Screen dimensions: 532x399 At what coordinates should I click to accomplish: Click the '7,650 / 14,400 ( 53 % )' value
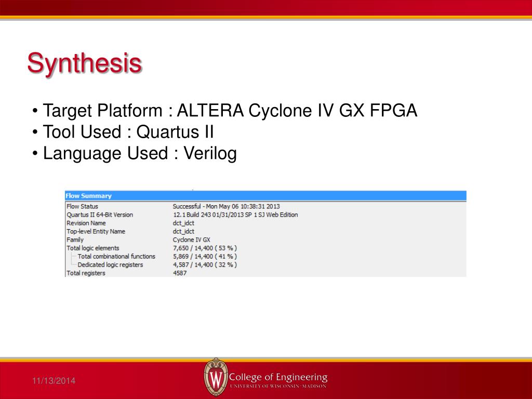coord(205,248)
